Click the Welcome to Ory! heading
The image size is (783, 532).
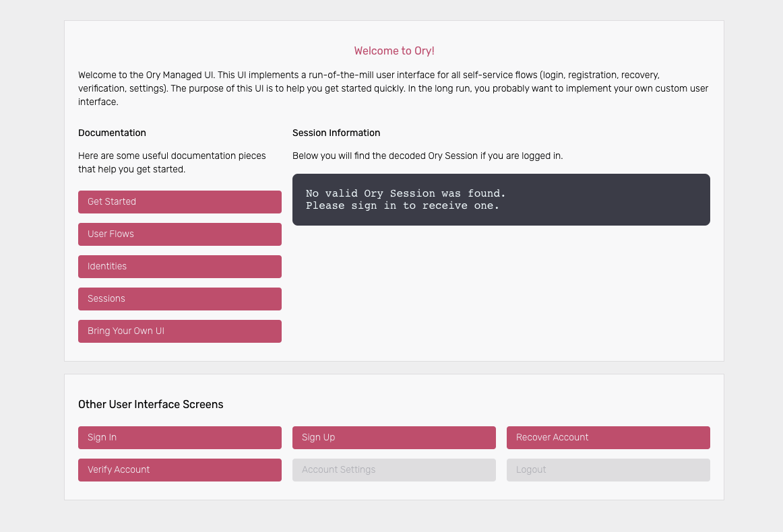click(394, 51)
